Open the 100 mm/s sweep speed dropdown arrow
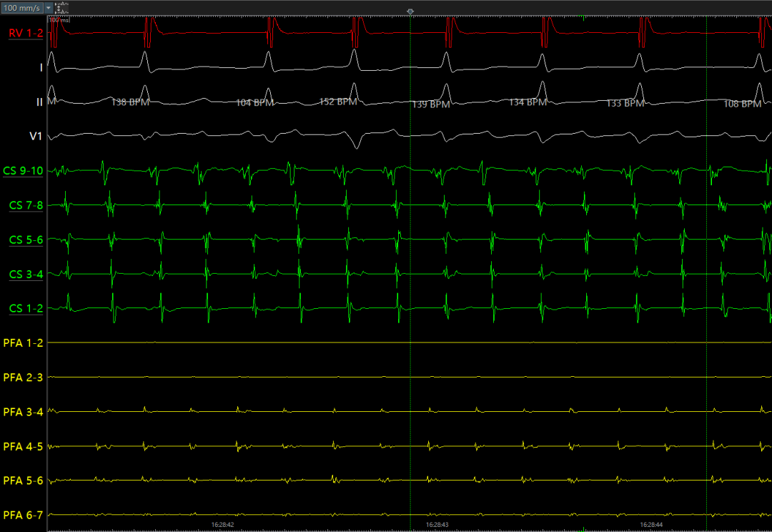Image resolution: width=772 pixels, height=532 pixels. click(48, 7)
